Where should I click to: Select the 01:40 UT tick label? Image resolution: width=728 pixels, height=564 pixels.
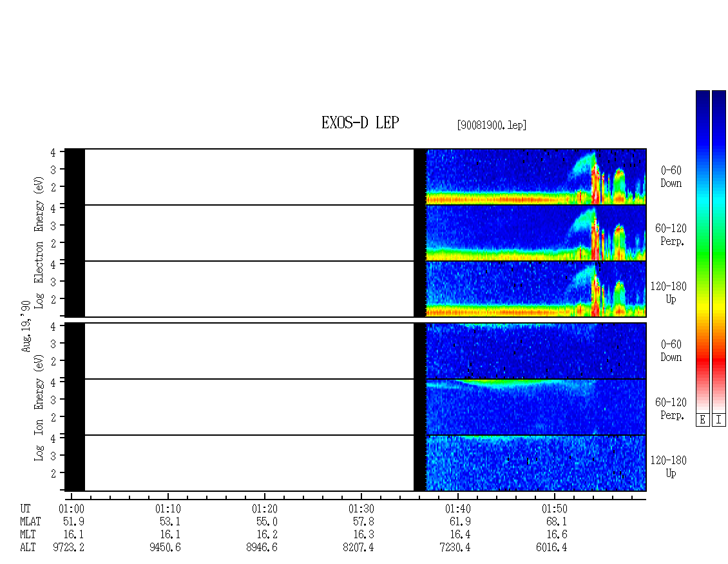click(x=458, y=509)
